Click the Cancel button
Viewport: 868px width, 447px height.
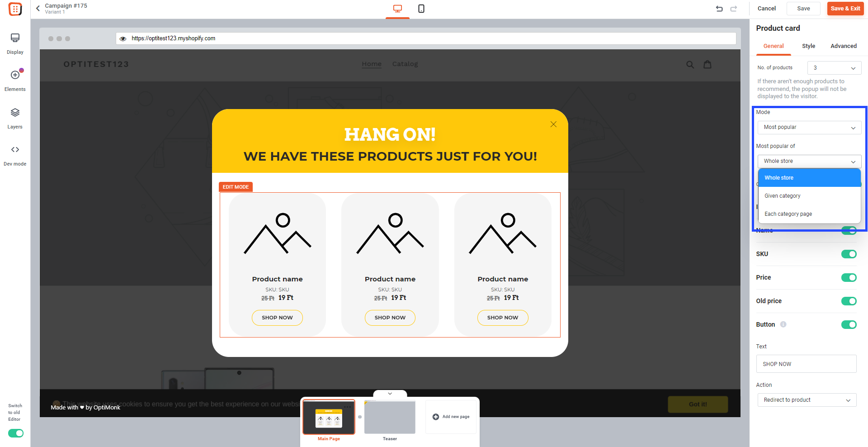[766, 9]
